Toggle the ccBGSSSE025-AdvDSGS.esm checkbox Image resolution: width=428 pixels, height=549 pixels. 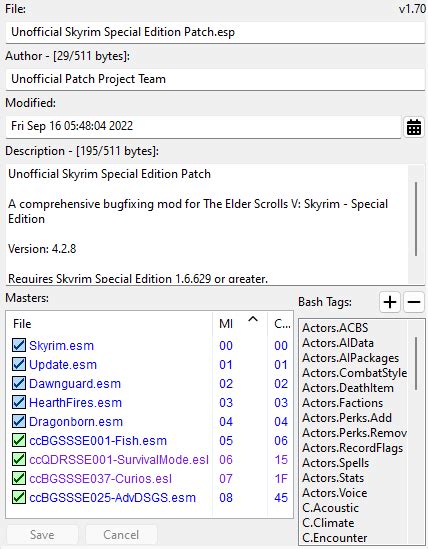click(19, 497)
